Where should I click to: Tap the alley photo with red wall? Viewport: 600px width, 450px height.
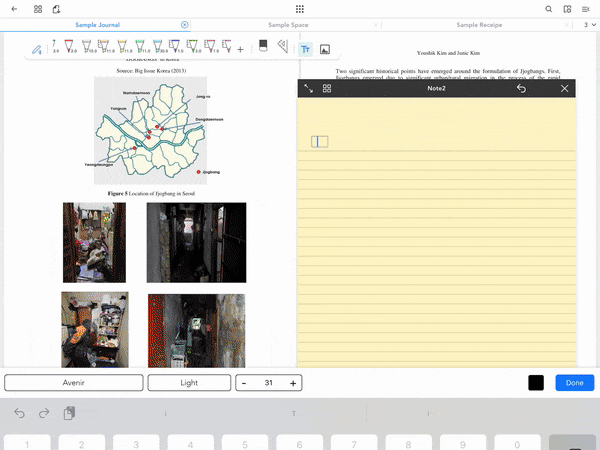click(x=196, y=331)
